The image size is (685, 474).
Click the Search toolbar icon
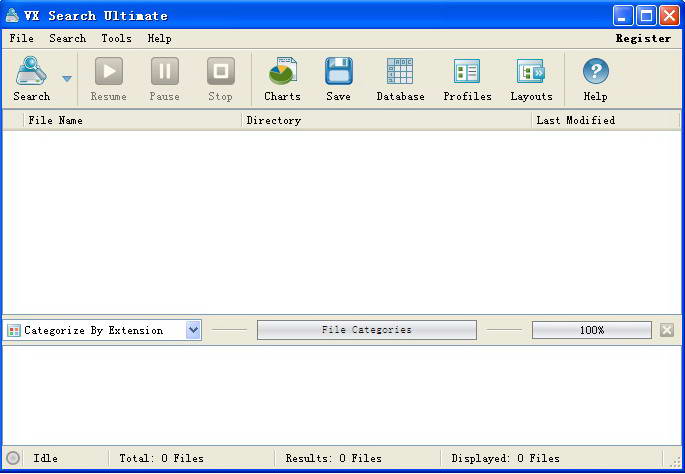pos(31,71)
